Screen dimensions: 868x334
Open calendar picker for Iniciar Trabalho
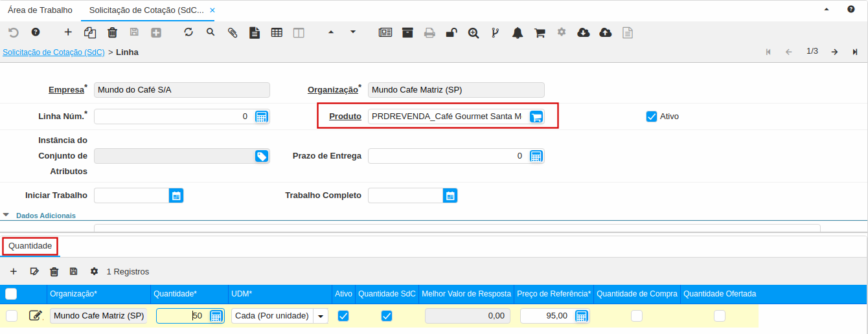[176, 195]
